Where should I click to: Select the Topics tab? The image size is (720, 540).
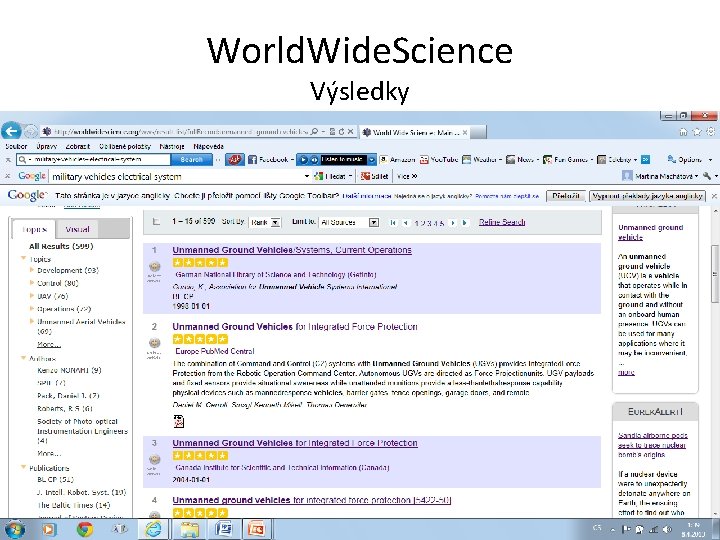34,229
